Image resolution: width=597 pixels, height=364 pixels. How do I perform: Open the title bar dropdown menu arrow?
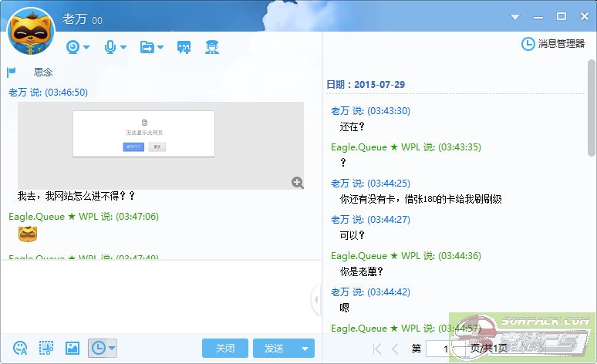tap(515, 17)
